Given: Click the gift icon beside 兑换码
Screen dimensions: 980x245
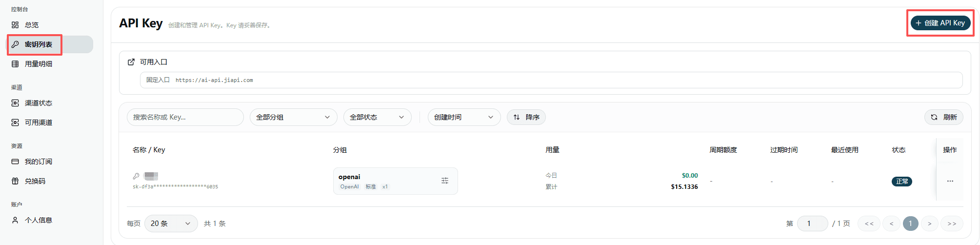Looking at the screenshot, I should [15, 181].
